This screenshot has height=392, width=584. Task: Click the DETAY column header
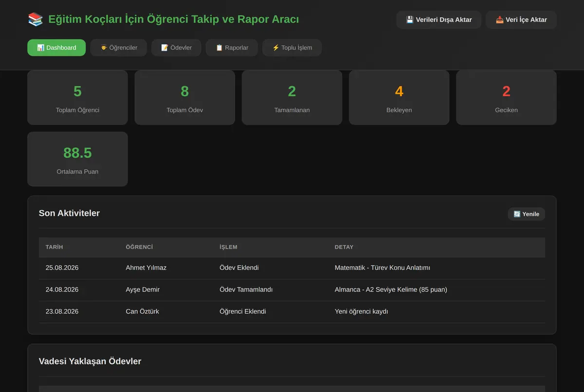click(x=344, y=247)
